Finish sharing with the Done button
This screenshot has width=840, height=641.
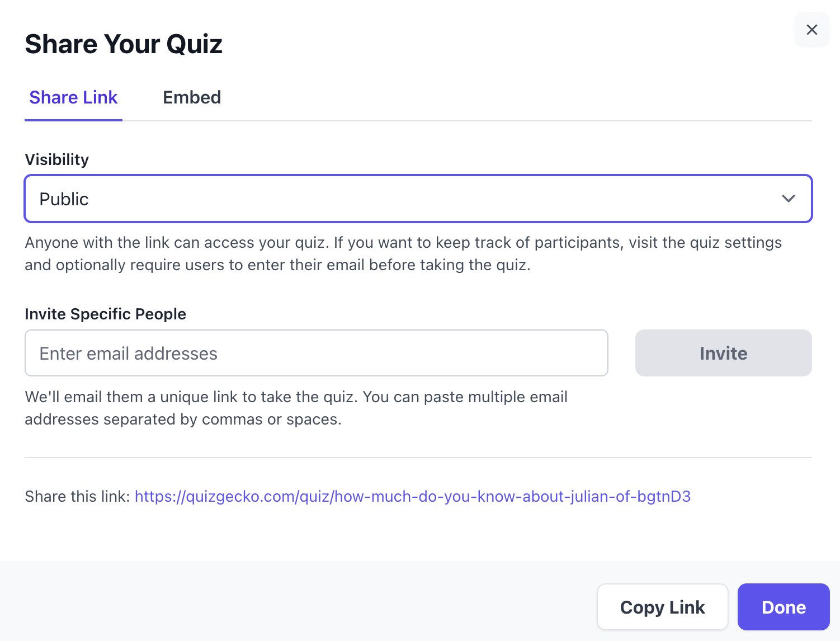(x=784, y=607)
